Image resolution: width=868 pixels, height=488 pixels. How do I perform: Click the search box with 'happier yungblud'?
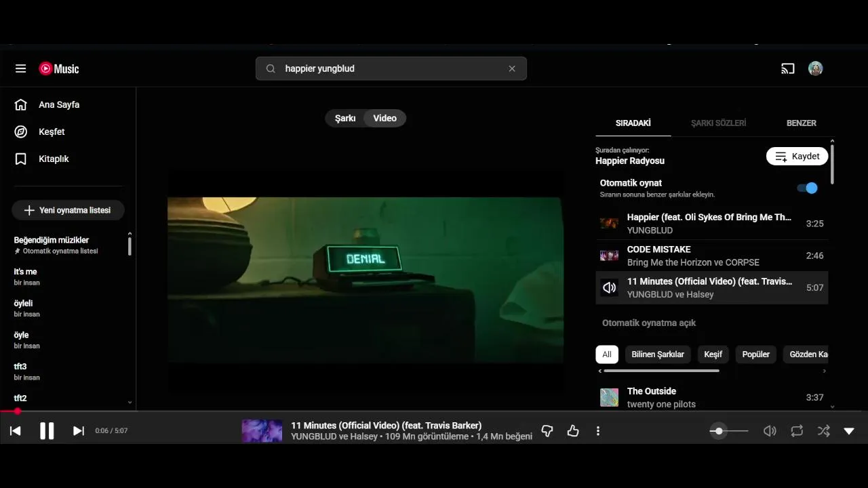[x=391, y=68]
